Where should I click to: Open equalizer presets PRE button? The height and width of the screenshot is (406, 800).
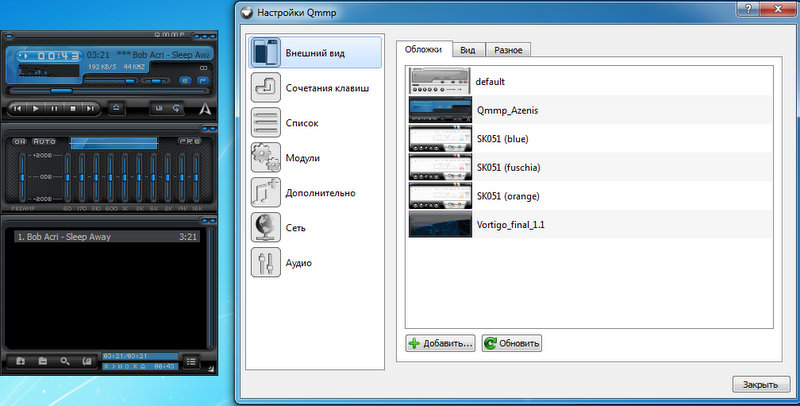[x=190, y=141]
